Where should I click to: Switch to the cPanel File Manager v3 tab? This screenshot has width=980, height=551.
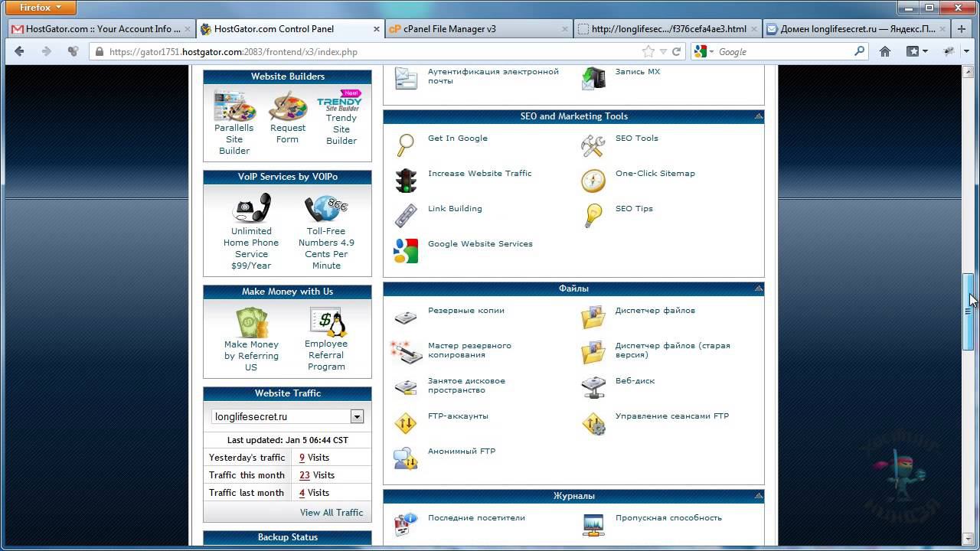pyautogui.click(x=479, y=29)
